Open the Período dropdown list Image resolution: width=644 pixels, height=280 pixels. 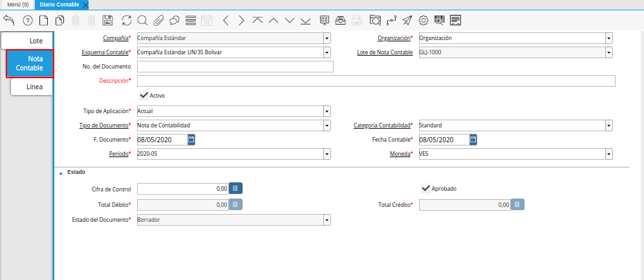click(327, 155)
